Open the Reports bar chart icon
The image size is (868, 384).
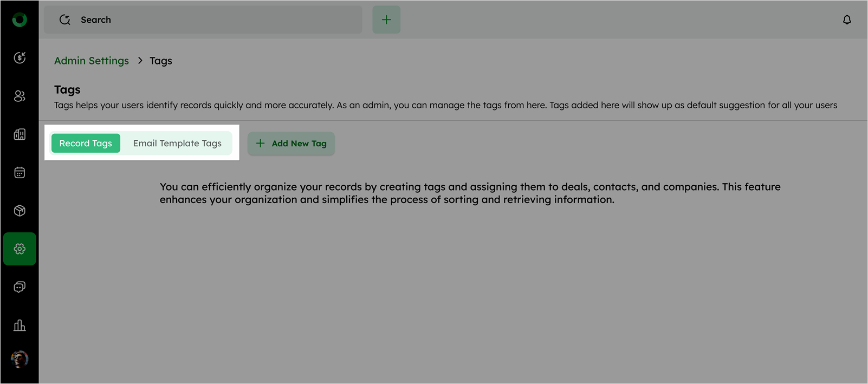point(20,325)
